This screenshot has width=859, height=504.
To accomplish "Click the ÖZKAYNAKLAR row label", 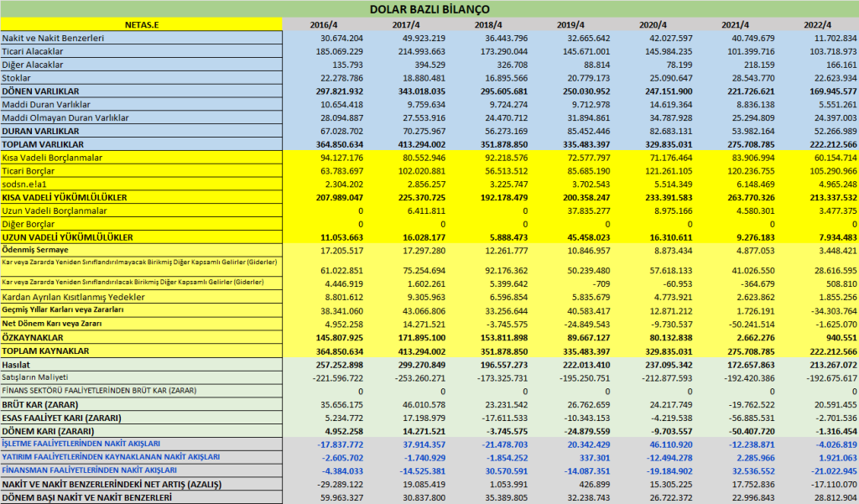I will 33,337.
